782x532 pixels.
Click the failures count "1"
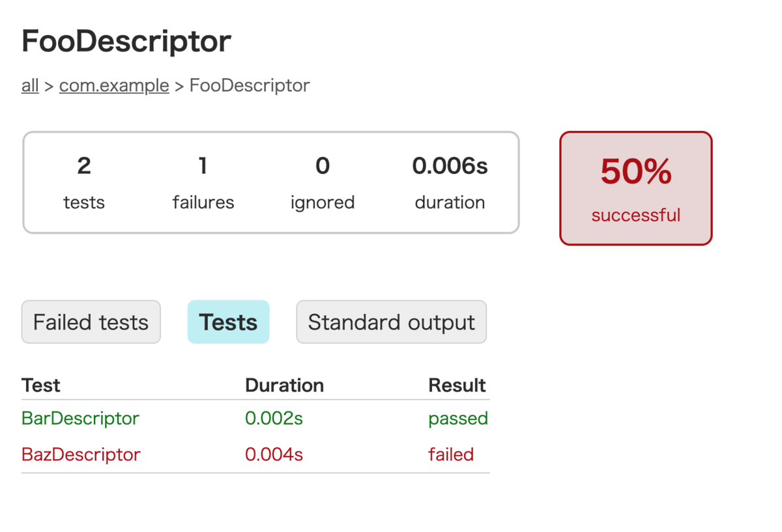pos(203,167)
